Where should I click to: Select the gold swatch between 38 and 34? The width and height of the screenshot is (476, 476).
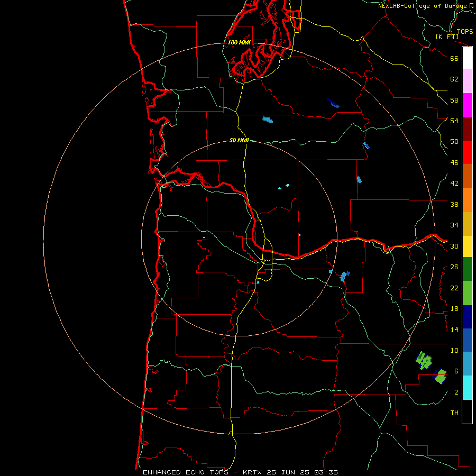467,224
